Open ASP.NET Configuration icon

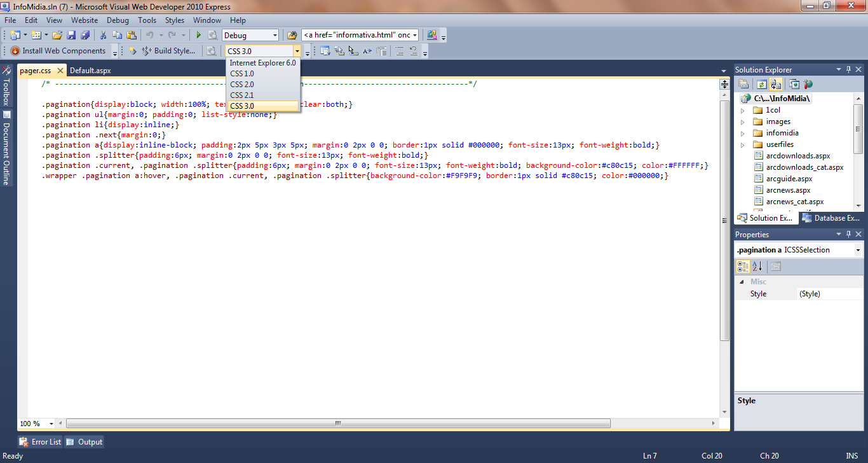pyautogui.click(x=808, y=84)
